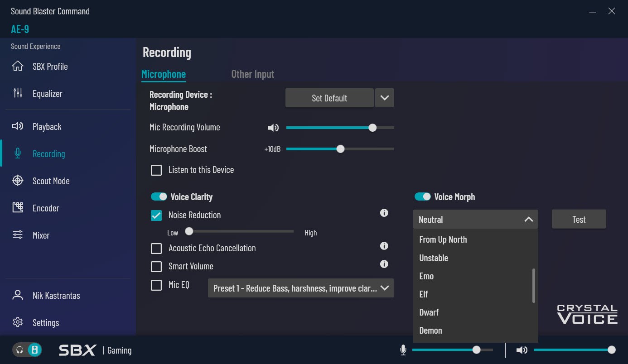Open Settings page label
This screenshot has width=628, height=364.
click(46, 322)
